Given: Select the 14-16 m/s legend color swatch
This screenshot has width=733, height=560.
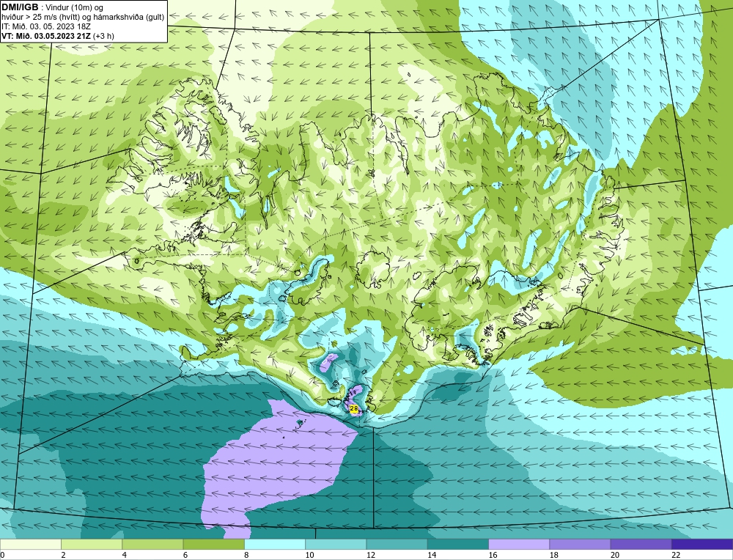Looking at the screenshot, I should tap(458, 544).
